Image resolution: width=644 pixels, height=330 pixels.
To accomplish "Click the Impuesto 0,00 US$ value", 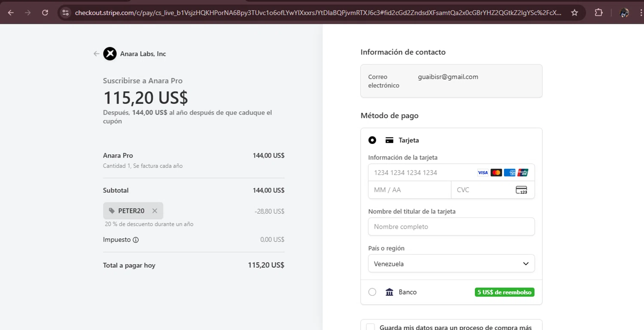I will (x=272, y=240).
